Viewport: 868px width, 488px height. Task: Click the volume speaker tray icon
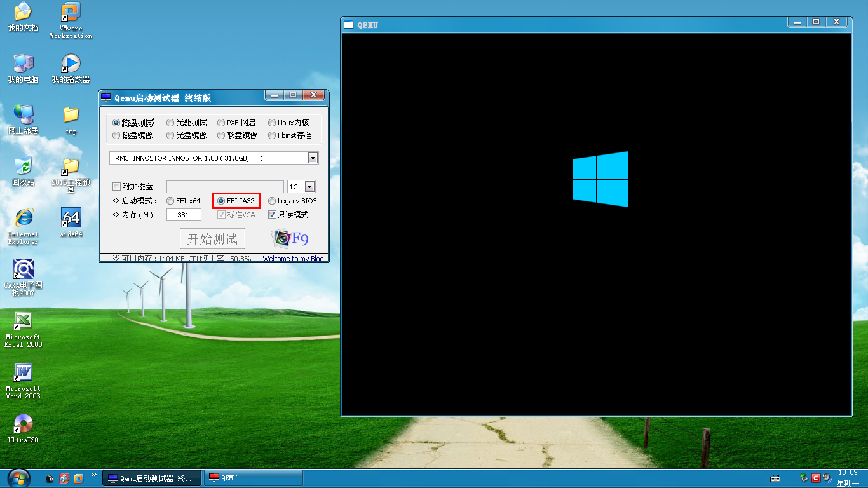coord(827,478)
